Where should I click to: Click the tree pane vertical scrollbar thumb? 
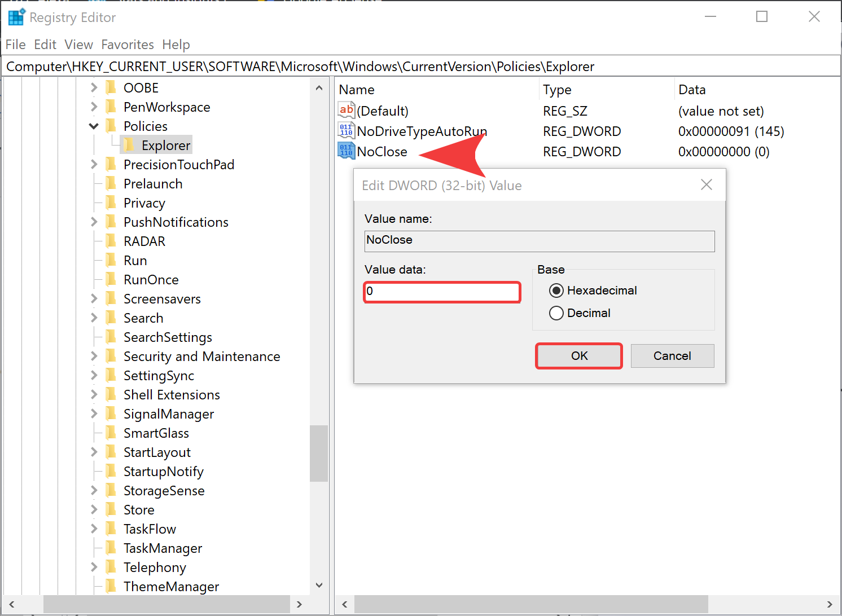coord(319,453)
